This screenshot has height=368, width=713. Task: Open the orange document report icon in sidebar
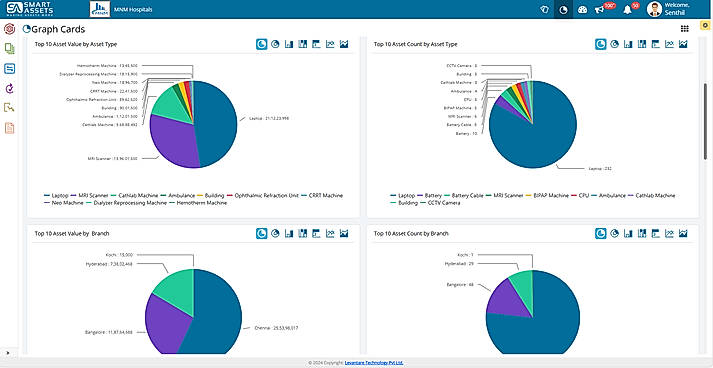[x=9, y=128]
